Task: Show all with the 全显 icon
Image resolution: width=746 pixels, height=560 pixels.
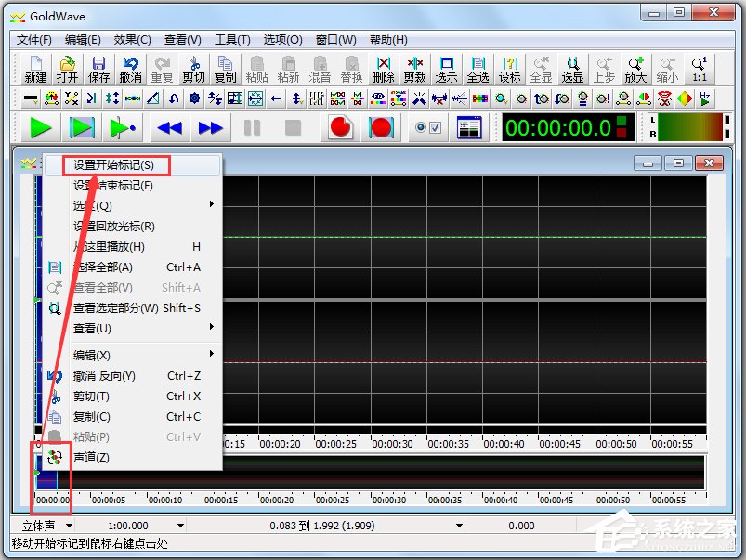Action: [541, 70]
